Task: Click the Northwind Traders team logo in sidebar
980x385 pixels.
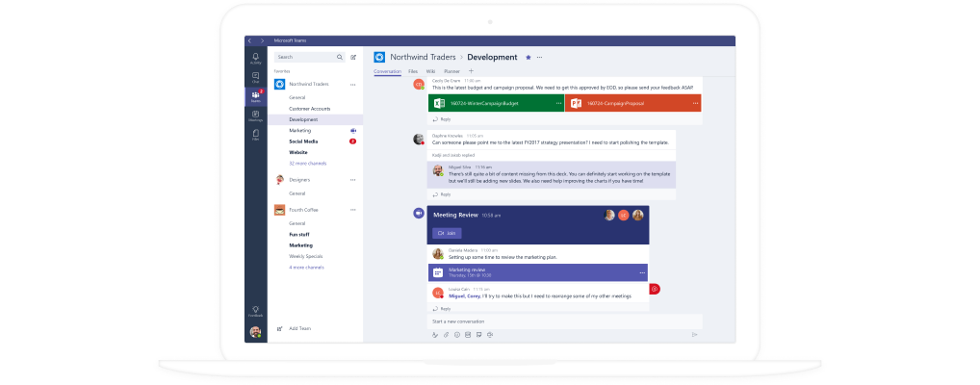Action: (x=279, y=85)
